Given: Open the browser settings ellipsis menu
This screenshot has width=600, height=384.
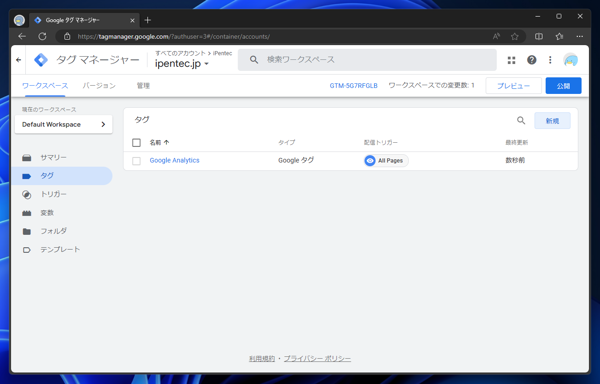Looking at the screenshot, I should [x=579, y=36].
